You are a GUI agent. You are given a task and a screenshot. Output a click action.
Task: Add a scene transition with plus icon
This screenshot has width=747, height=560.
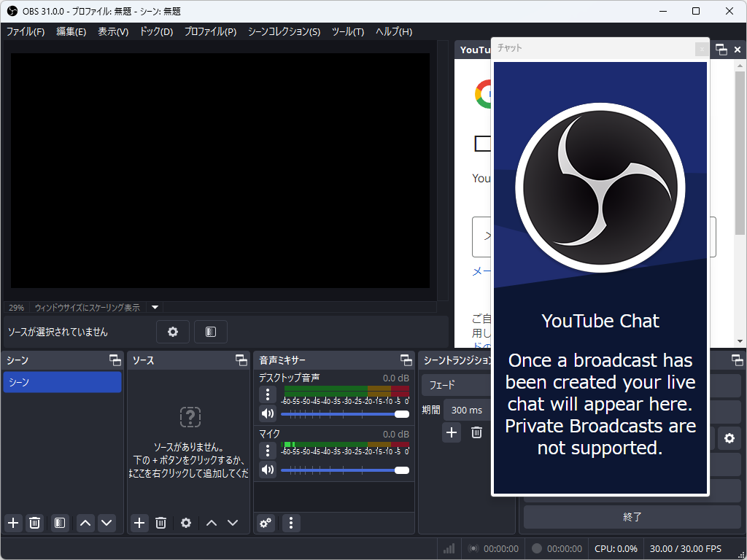tap(452, 432)
